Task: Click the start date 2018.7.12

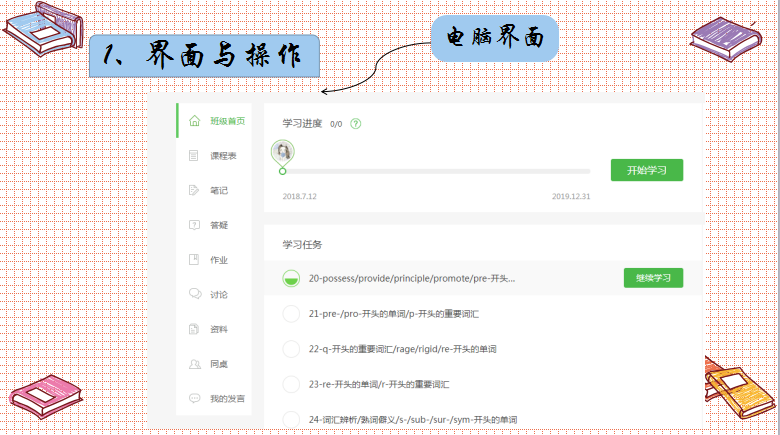Action: (x=299, y=196)
